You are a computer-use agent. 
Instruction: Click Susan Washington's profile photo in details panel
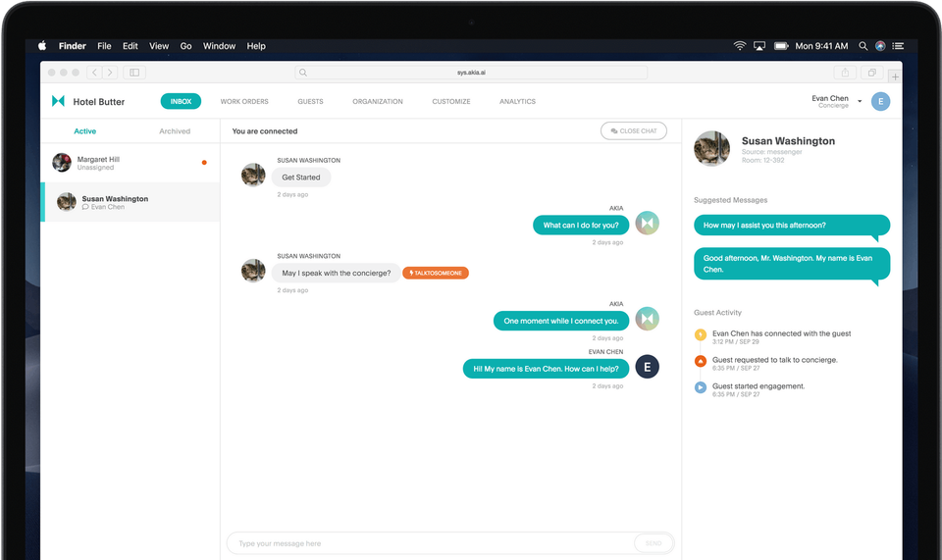712,148
